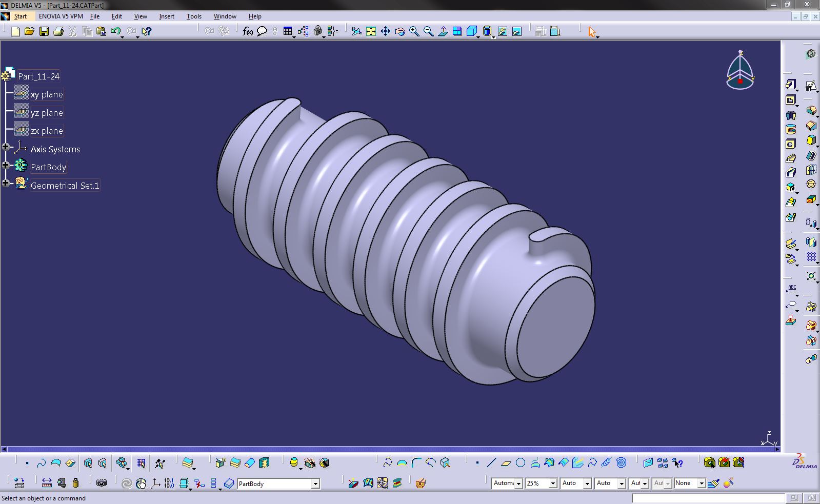Image resolution: width=820 pixels, height=504 pixels.
Task: Open the File menu
Action: [x=95, y=16]
